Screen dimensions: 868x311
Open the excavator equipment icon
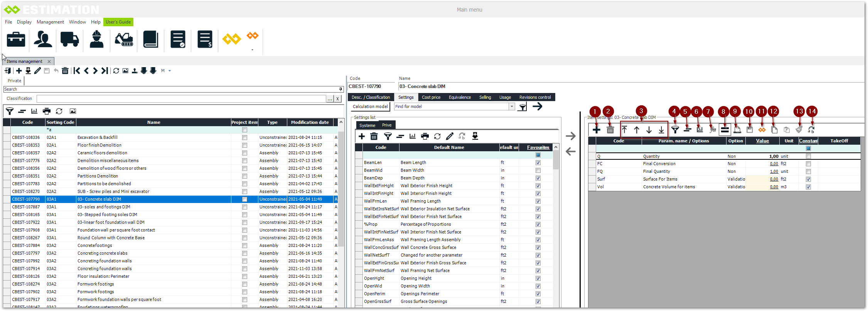(124, 39)
